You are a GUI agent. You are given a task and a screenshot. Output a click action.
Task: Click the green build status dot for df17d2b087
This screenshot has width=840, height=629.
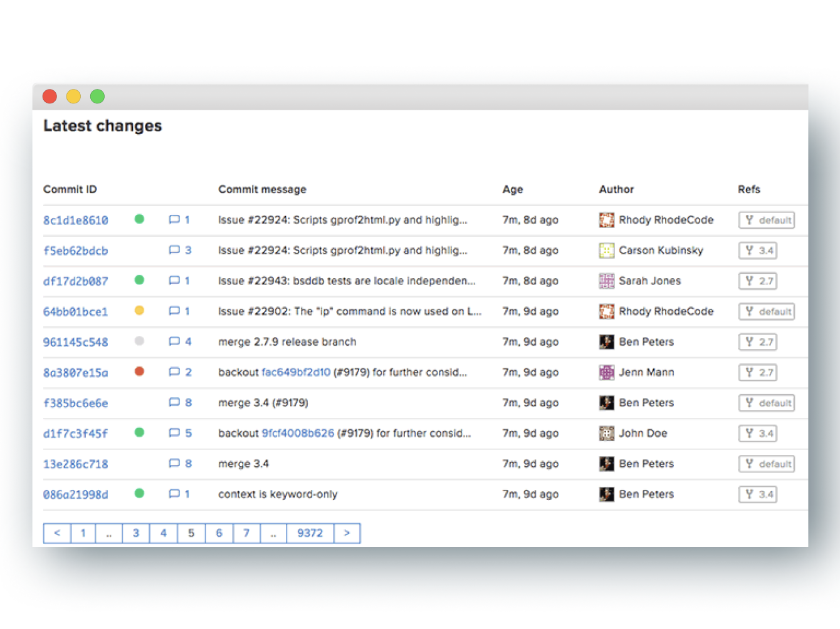(139, 281)
